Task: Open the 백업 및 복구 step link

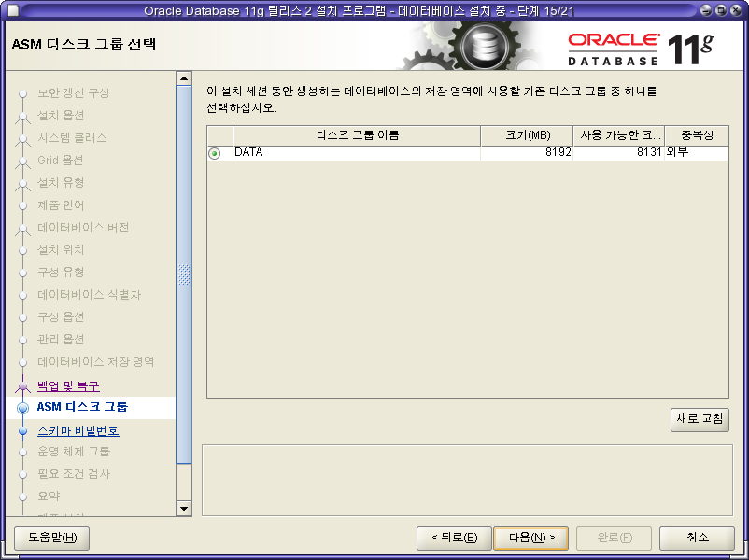Action: coord(68,385)
